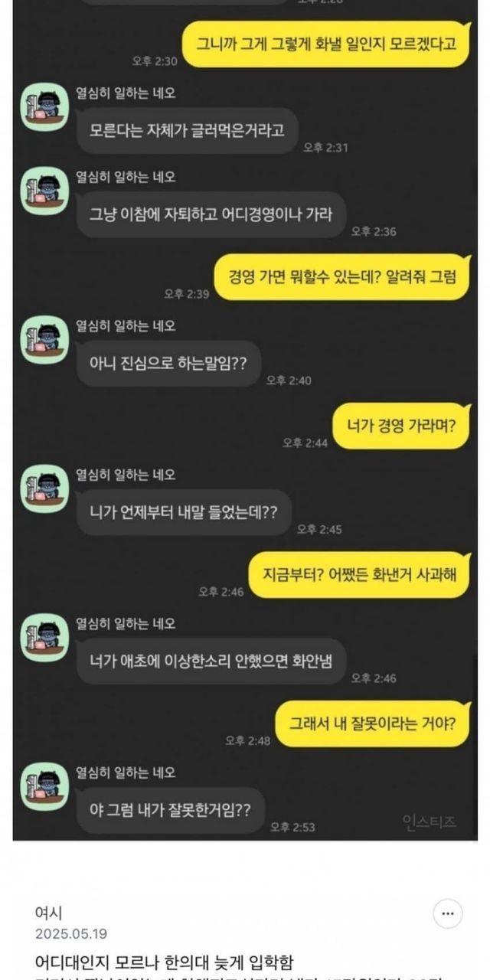The width and height of the screenshot is (490, 980).
Task: Tap the avatar beside '니가 언제부터 내말 들었는데??'
Action: [44, 488]
